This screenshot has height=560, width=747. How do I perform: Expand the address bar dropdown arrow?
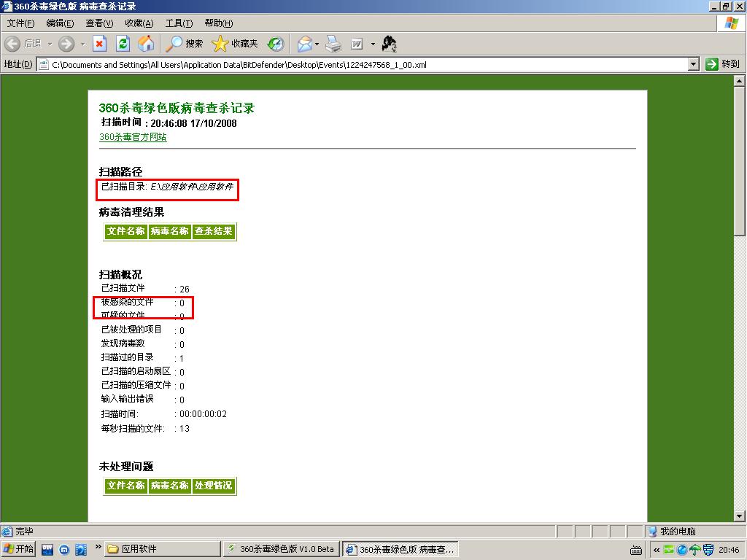694,64
